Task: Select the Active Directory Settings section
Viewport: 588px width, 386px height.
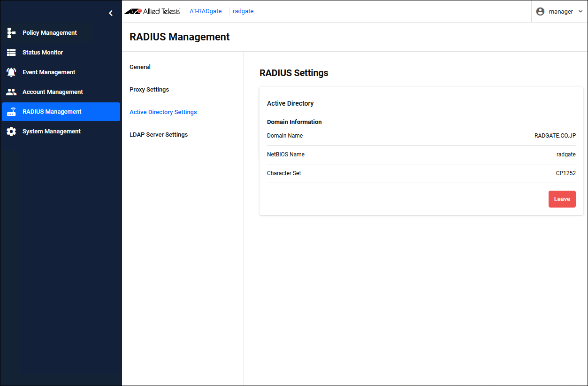Action: (x=163, y=112)
